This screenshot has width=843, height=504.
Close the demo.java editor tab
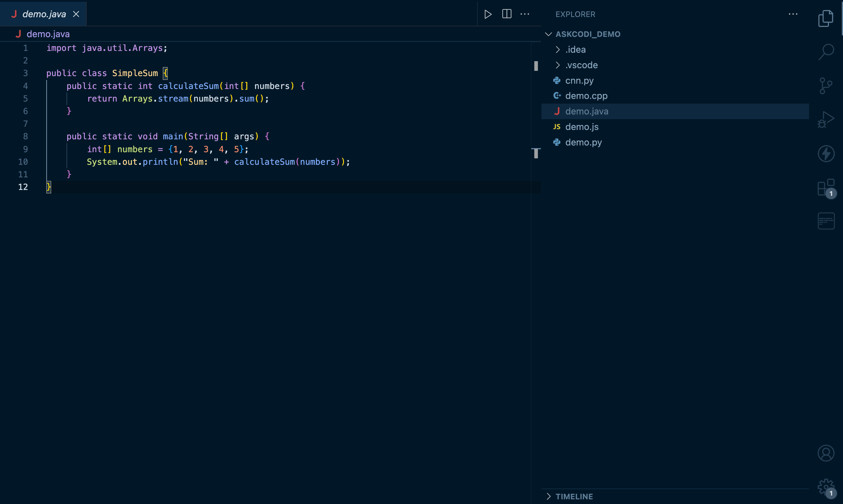pos(76,14)
